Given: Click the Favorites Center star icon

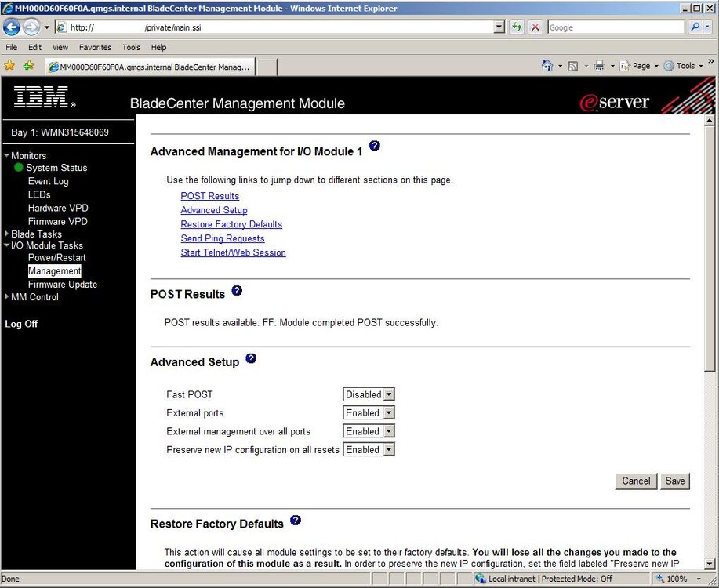Looking at the screenshot, I should tap(9, 66).
